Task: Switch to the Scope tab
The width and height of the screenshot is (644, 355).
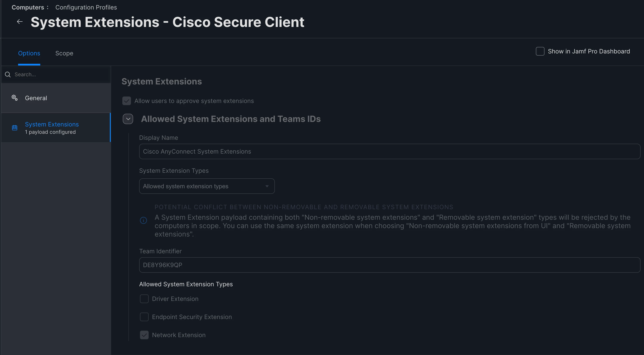Action: coord(64,53)
